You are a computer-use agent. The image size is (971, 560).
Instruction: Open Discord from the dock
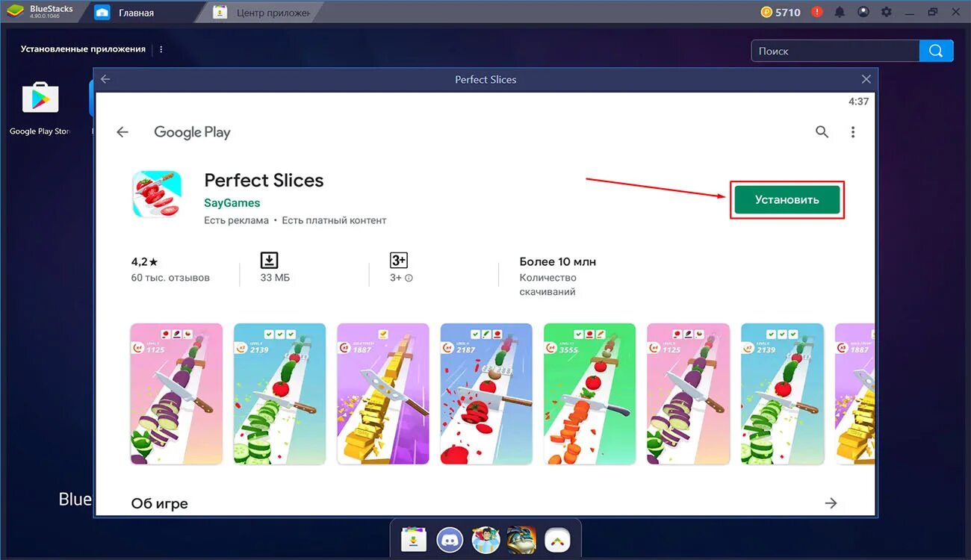click(x=450, y=539)
